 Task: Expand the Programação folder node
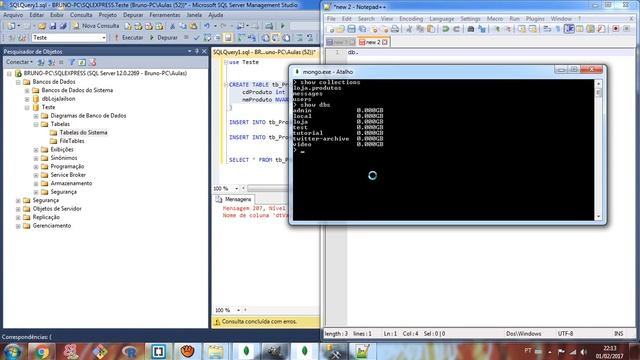pyautogui.click(x=36, y=167)
